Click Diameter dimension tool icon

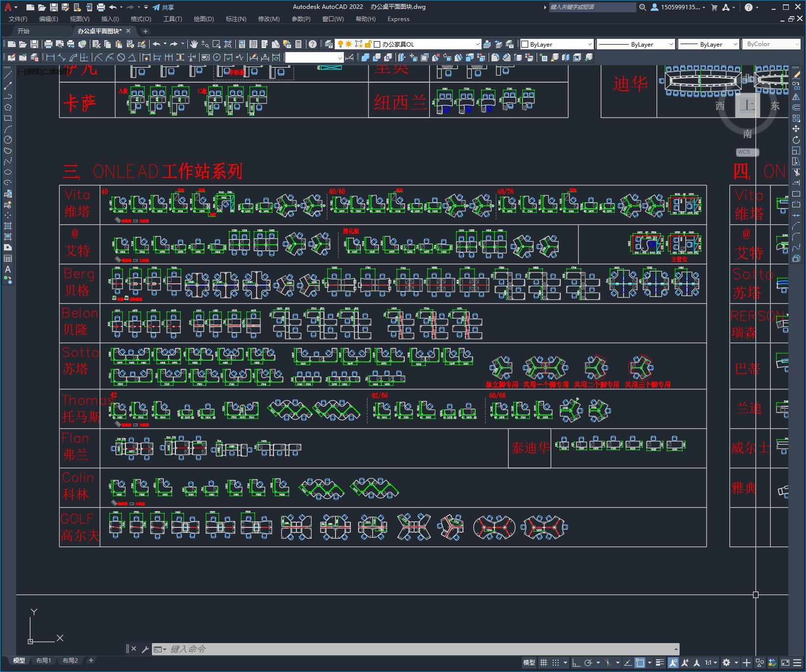121,57
